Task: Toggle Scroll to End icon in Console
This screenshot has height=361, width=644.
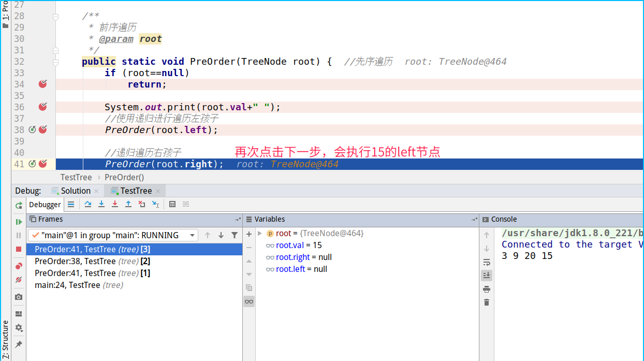Action: coord(487,275)
